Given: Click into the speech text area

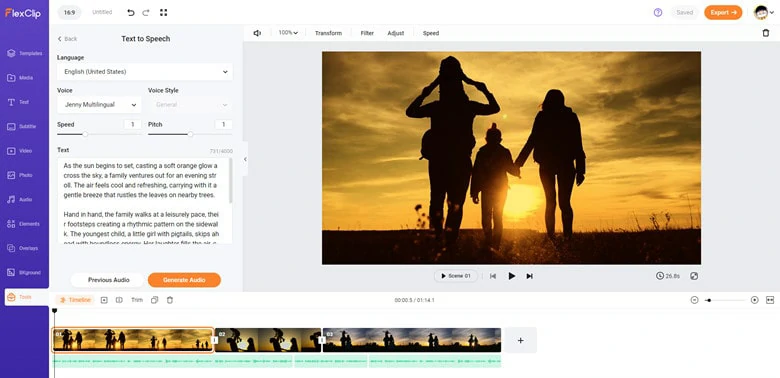Looking at the screenshot, I should (145, 201).
